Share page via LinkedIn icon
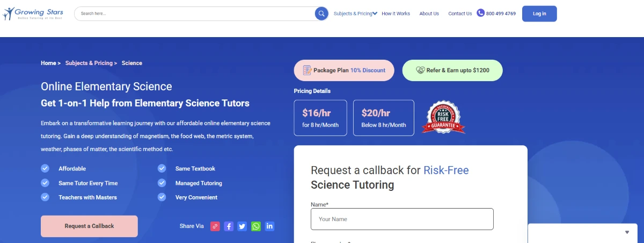644x243 pixels. pyautogui.click(x=269, y=226)
